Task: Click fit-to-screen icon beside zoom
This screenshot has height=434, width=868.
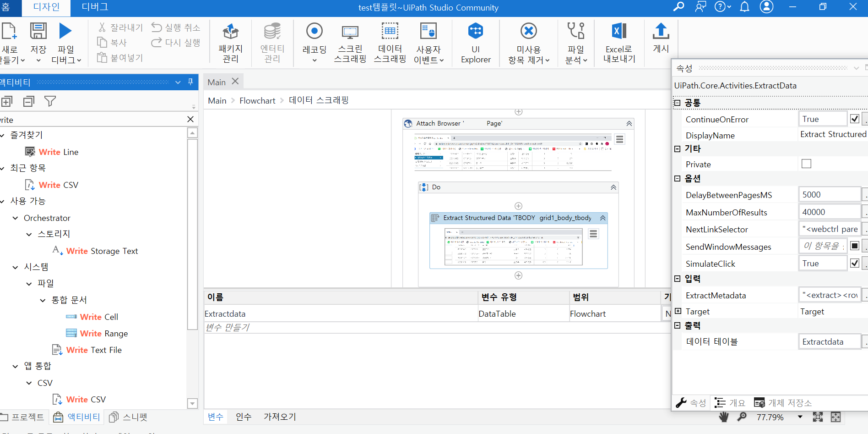Action: 818,417
